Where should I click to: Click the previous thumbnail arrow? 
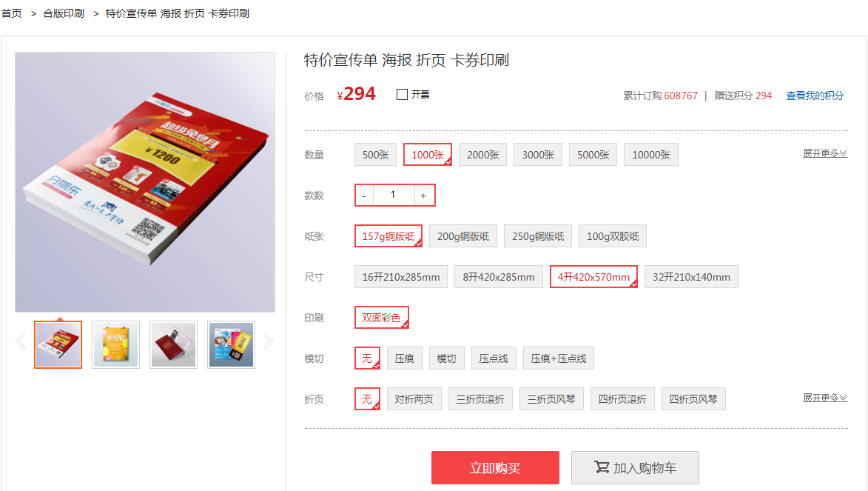pyautogui.click(x=21, y=341)
